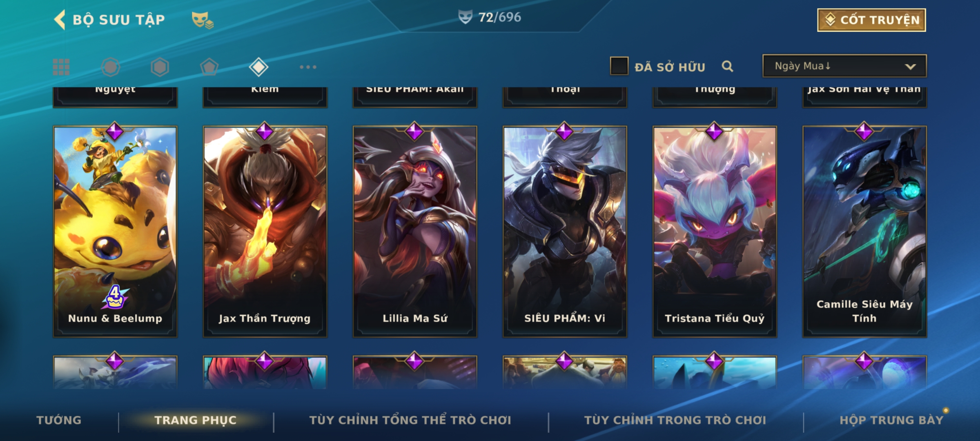Select the all-skins grid filter icon

(61, 67)
